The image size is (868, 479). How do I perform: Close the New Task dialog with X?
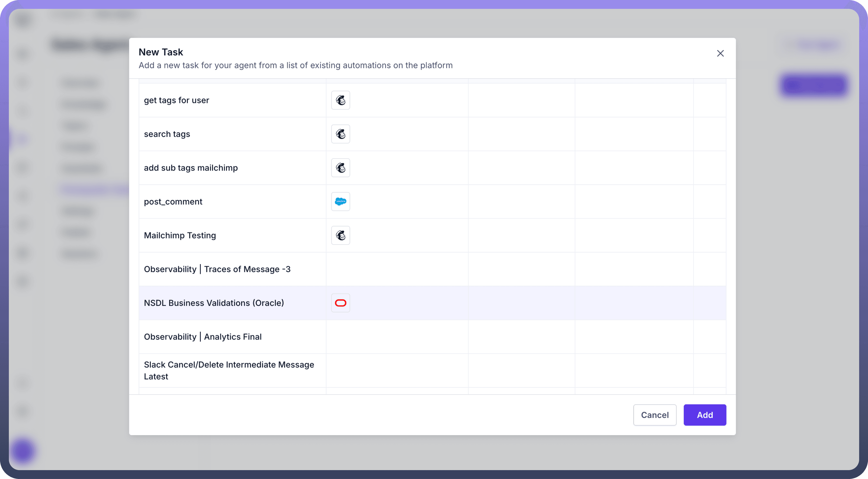[720, 53]
